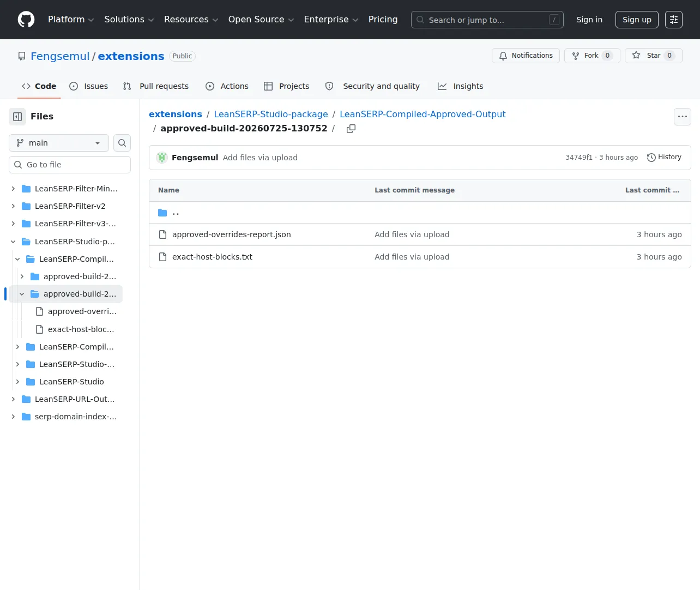This screenshot has width=700, height=590.
Task: Go to the Pricing page
Action: [383, 20]
